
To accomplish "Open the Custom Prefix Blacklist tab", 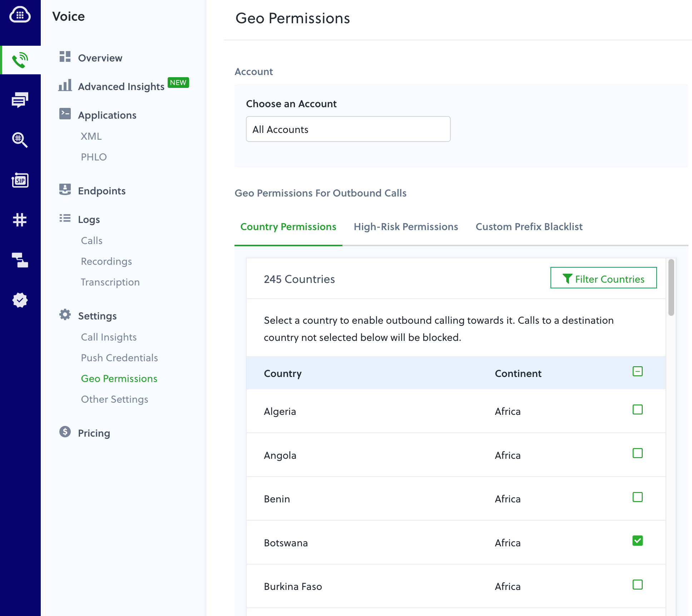I will [x=529, y=227].
